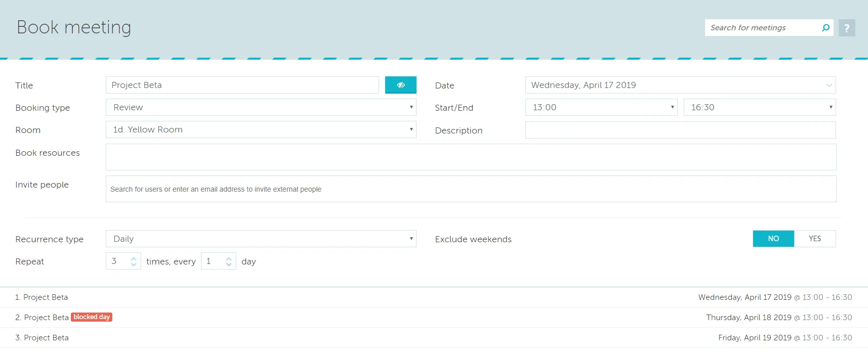Set Exclude weekends to YES
The width and height of the screenshot is (868, 355).
[814, 239]
